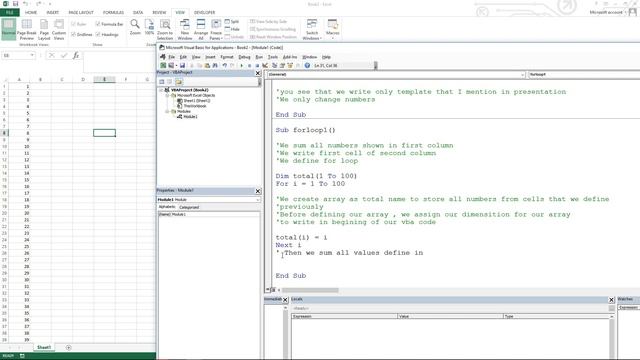The height and width of the screenshot is (360, 640).
Task: Open the Debug menu in VBA editor
Action: click(x=244, y=57)
